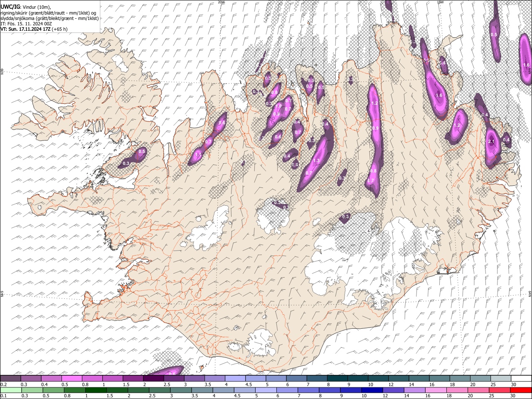Click the bright red swatch ending the lower legend
Screen dimensions: 532x399
[521, 390]
